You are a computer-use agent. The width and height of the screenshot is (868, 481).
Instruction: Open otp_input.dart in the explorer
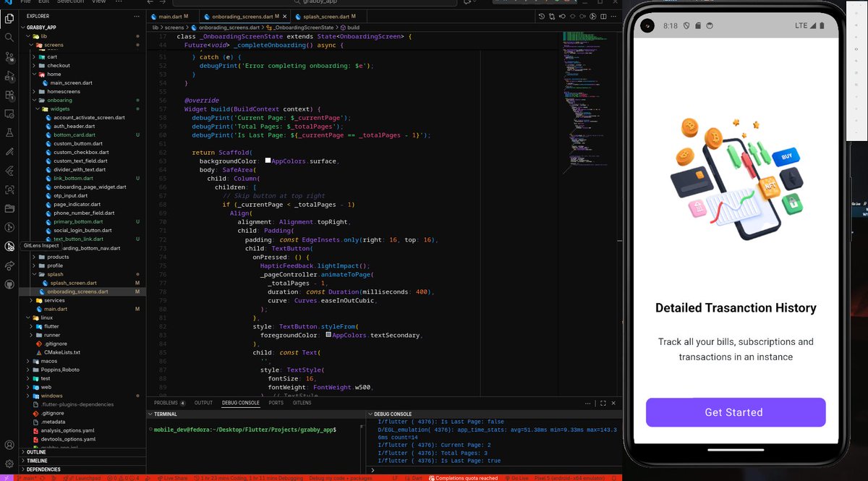[x=70, y=195]
